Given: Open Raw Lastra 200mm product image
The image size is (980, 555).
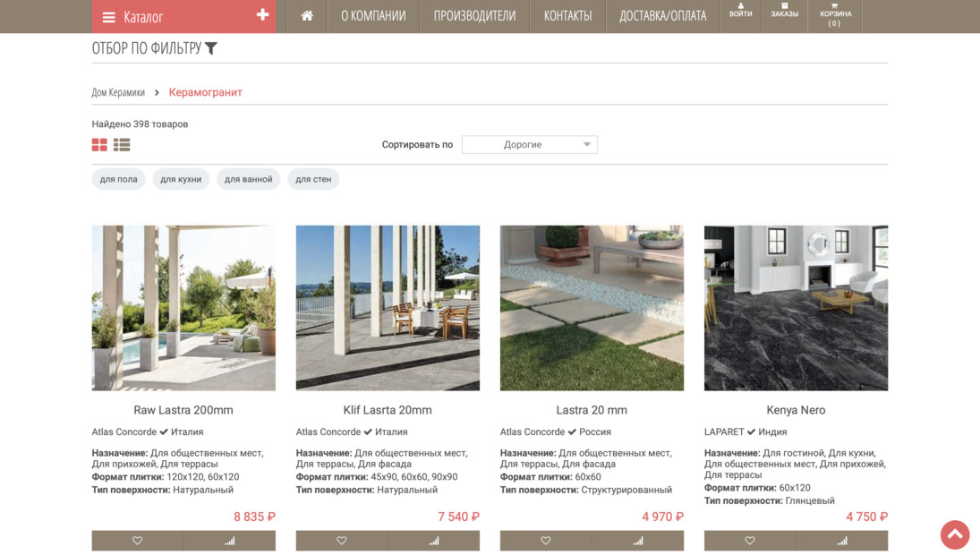Looking at the screenshot, I should click(x=183, y=308).
